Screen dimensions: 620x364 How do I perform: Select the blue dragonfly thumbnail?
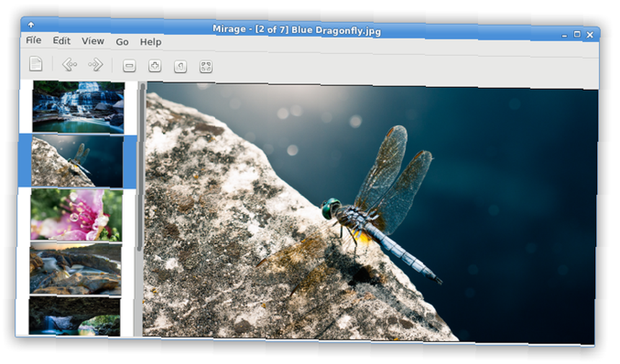click(x=77, y=161)
